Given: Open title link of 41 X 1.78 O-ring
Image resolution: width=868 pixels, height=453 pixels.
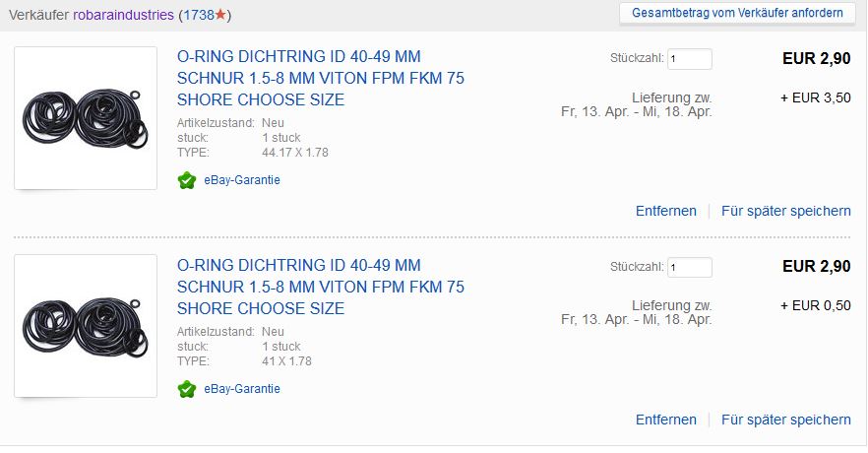Looking at the screenshot, I should pyautogui.click(x=320, y=287).
